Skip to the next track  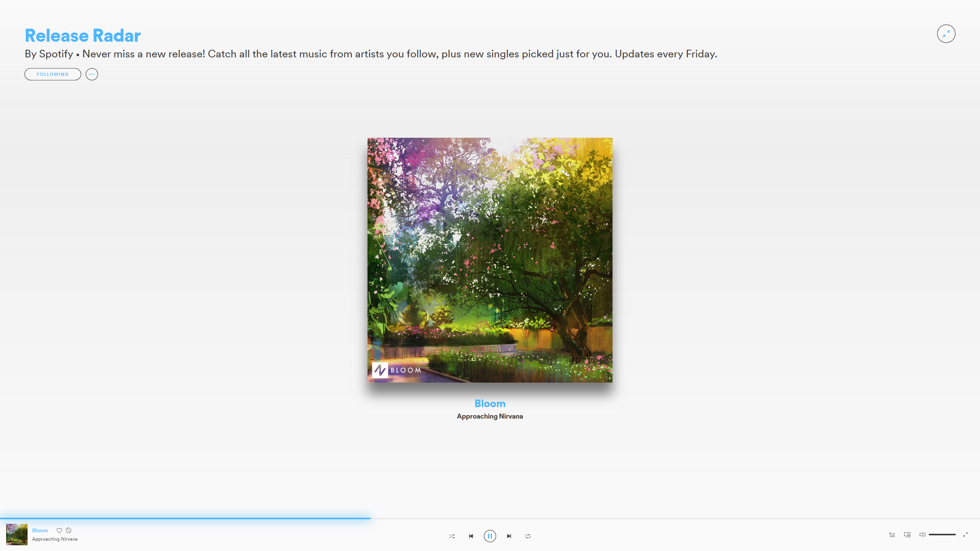pos(509,536)
